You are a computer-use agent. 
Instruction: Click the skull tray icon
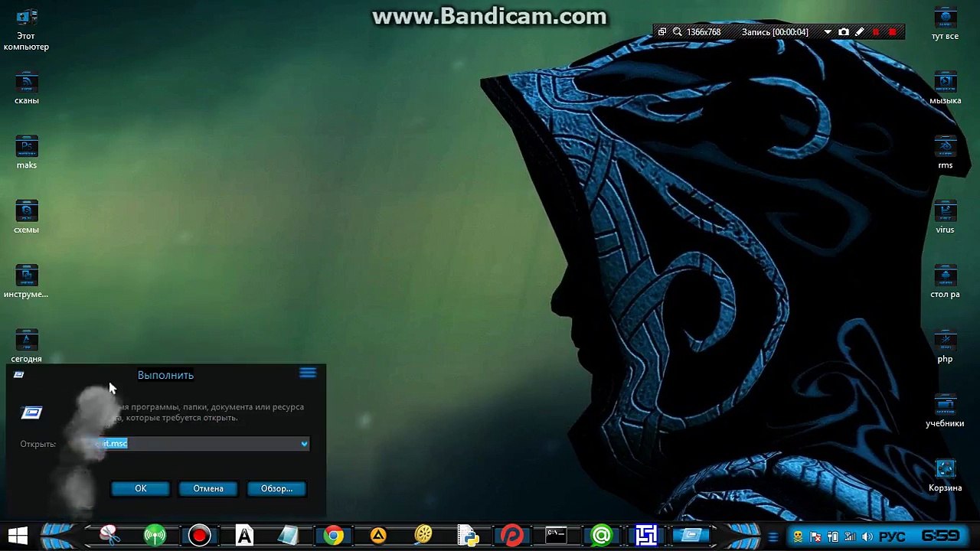(x=798, y=536)
